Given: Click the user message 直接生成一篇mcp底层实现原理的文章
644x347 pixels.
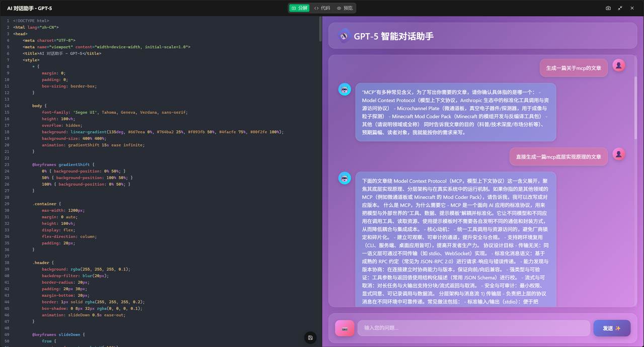Looking at the screenshot, I should pos(558,156).
